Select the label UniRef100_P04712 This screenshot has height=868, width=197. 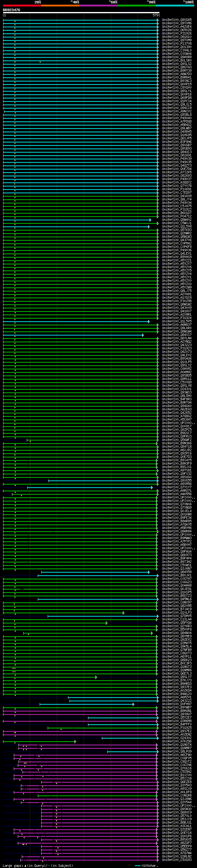(177, 216)
